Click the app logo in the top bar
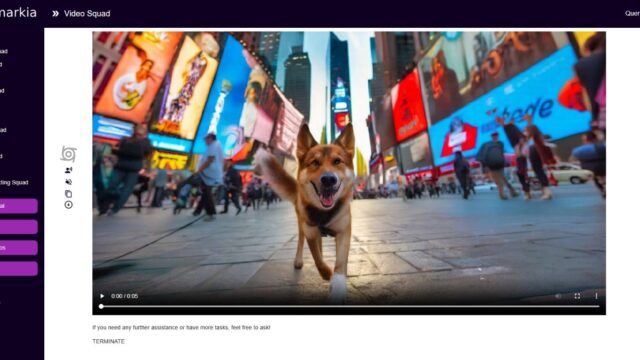Screen dimensions: 640x360 tap(18, 13)
